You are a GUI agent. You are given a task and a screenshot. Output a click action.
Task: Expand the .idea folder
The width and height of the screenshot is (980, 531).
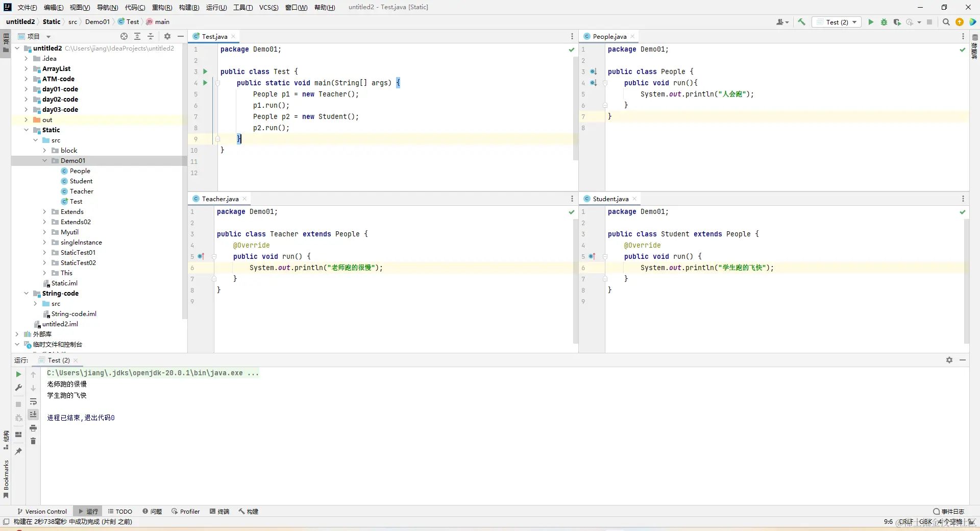26,58
